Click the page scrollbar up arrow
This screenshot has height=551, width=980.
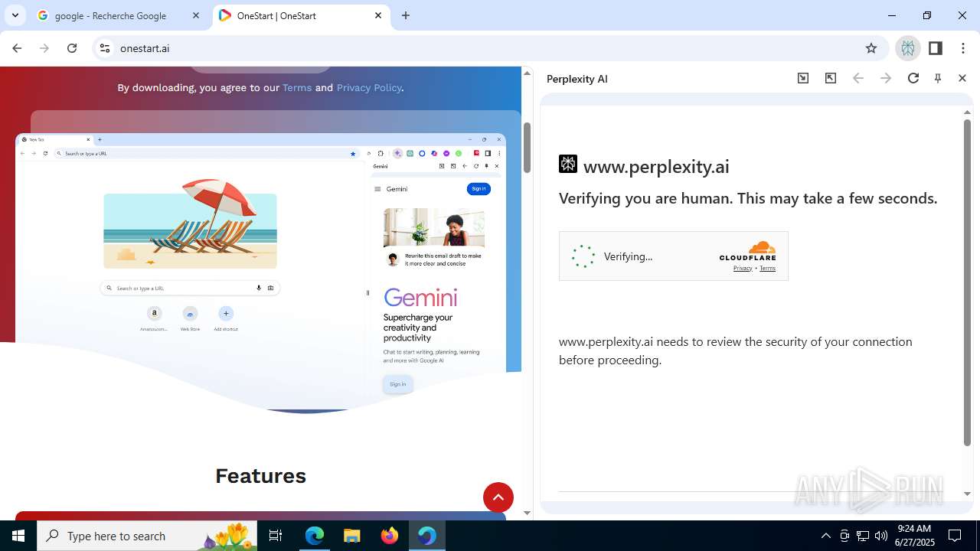point(527,73)
